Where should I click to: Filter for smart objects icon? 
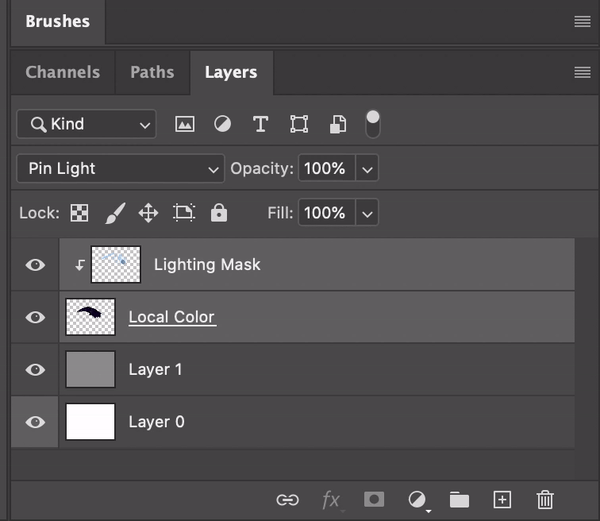pyautogui.click(x=338, y=124)
